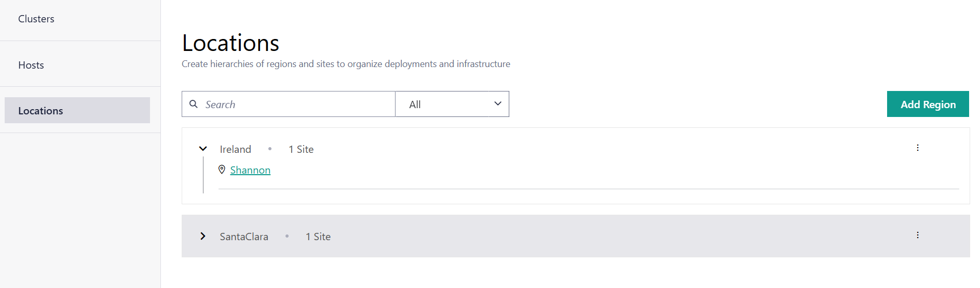Open the SantaClara region's three-dot menu
980x288 pixels.
pyautogui.click(x=918, y=235)
